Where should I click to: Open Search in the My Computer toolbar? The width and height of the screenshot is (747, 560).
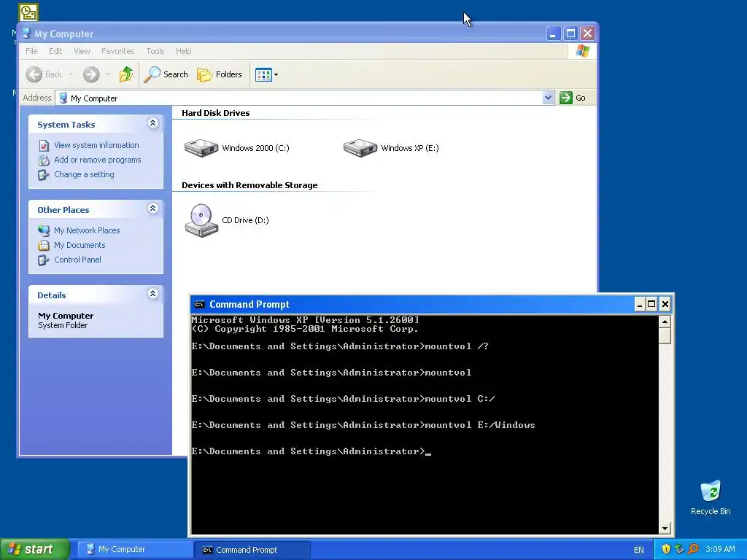click(x=166, y=74)
